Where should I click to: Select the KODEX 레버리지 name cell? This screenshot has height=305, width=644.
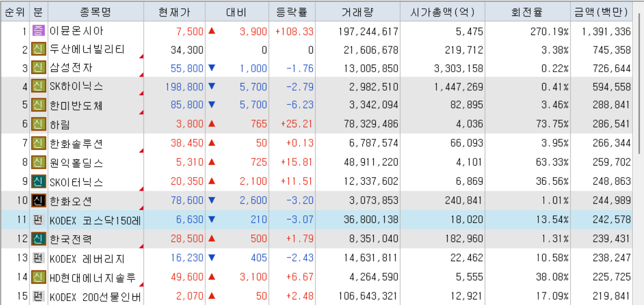87,259
